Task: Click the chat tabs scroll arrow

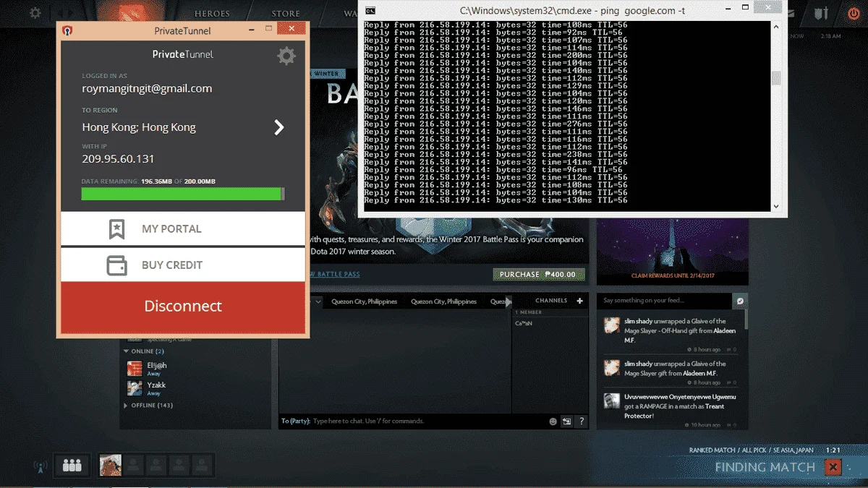Action: (x=509, y=301)
